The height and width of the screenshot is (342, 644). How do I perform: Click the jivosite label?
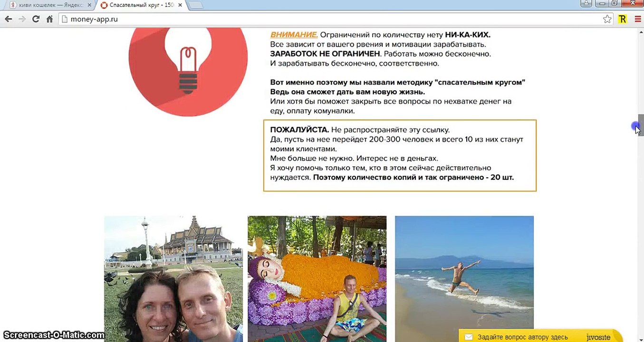(598, 337)
